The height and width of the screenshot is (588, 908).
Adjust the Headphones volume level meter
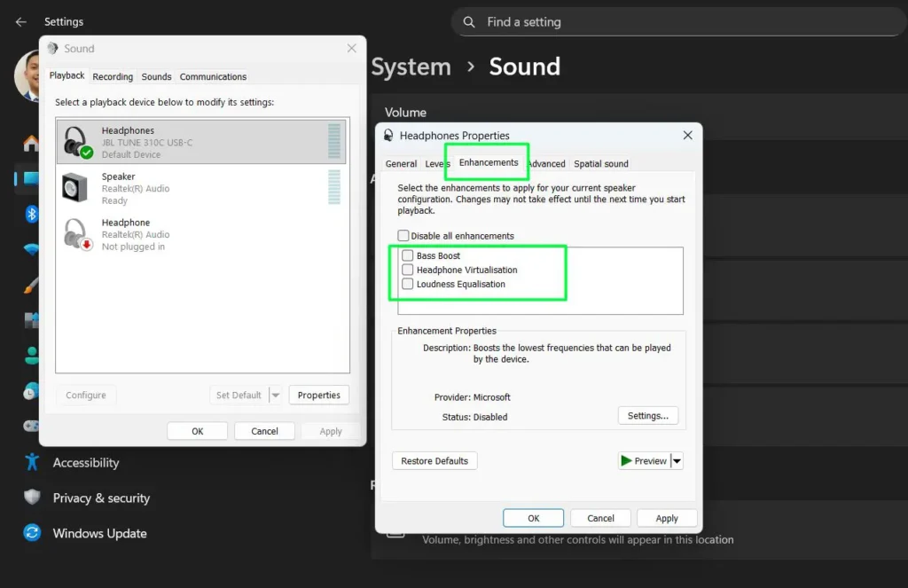(x=334, y=140)
